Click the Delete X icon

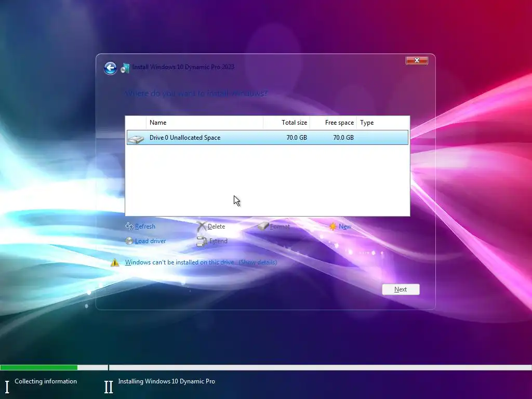point(202,227)
